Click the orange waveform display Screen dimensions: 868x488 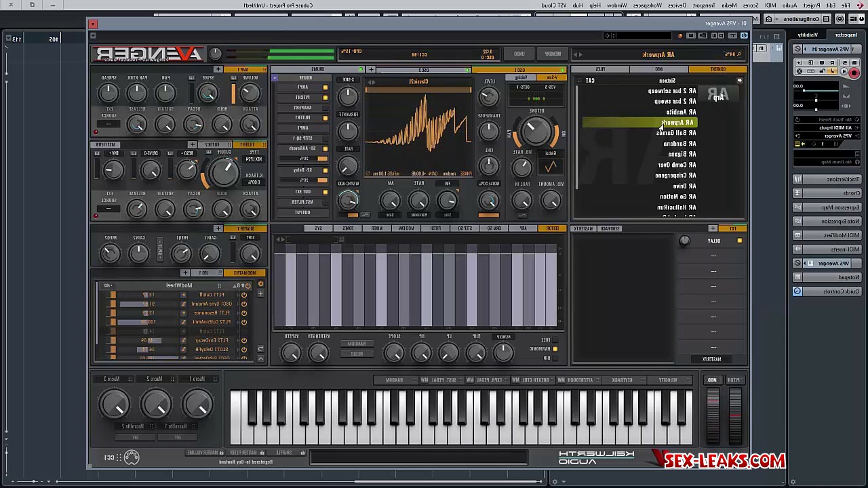[418, 129]
